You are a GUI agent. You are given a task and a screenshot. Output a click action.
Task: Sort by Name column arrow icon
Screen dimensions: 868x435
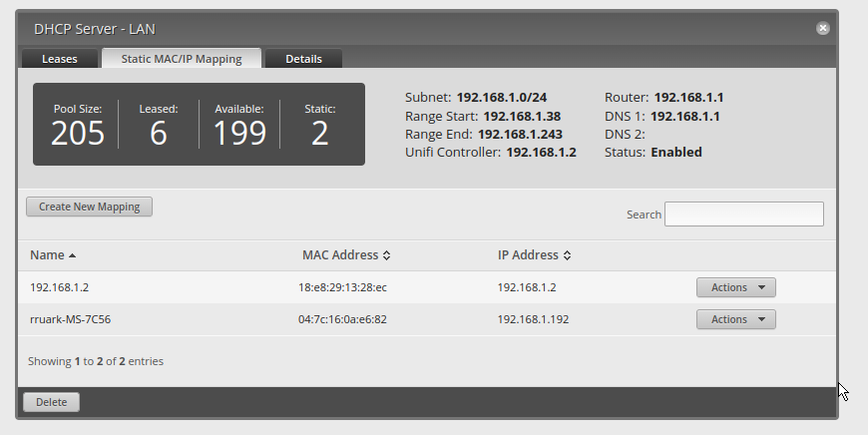coord(72,255)
